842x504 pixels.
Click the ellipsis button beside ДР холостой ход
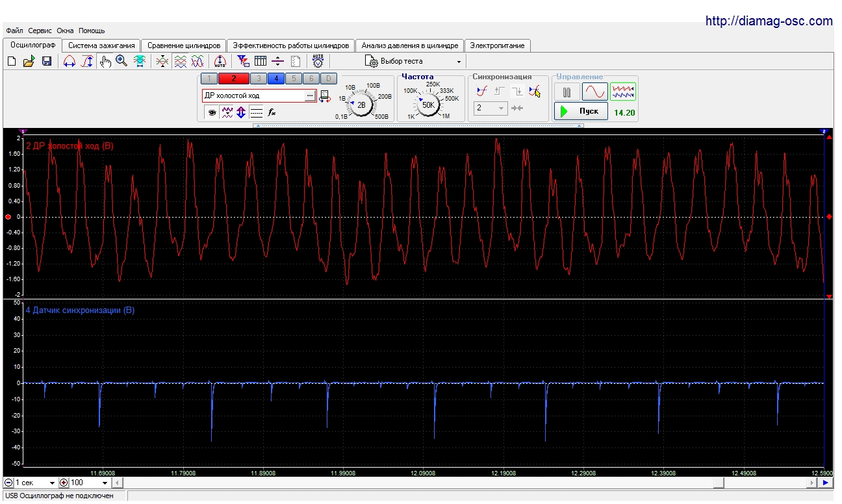point(310,96)
